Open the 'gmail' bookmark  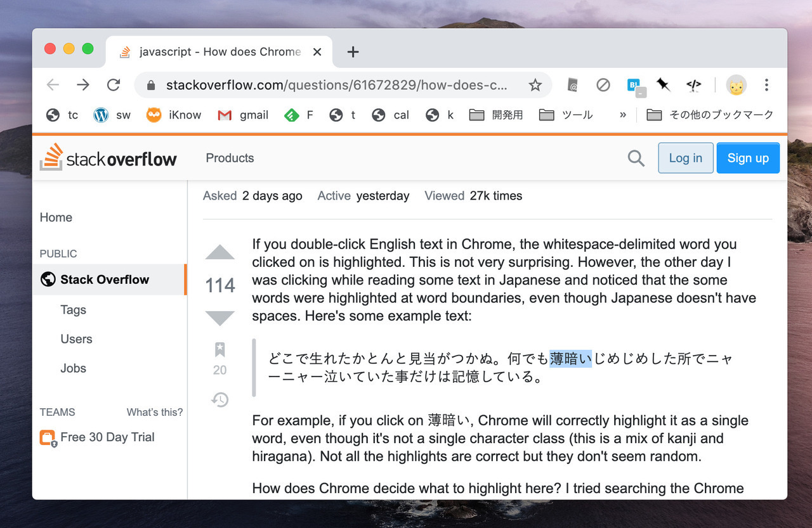click(x=243, y=115)
